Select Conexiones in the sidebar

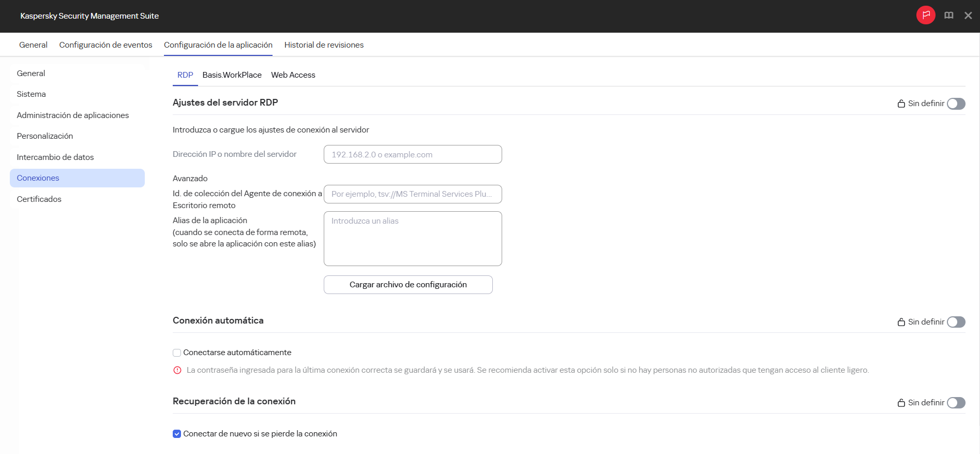coord(77,178)
